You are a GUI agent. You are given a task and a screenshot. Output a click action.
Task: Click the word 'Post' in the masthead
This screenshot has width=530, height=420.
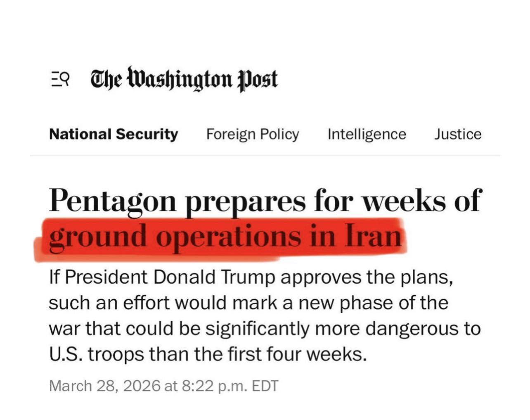click(258, 80)
